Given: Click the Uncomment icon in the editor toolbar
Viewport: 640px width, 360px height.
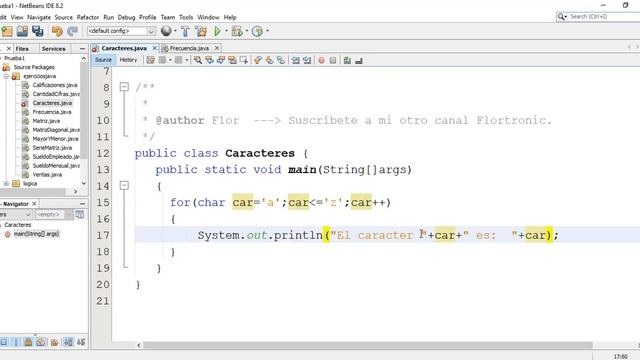Looking at the screenshot, I should coord(359,60).
